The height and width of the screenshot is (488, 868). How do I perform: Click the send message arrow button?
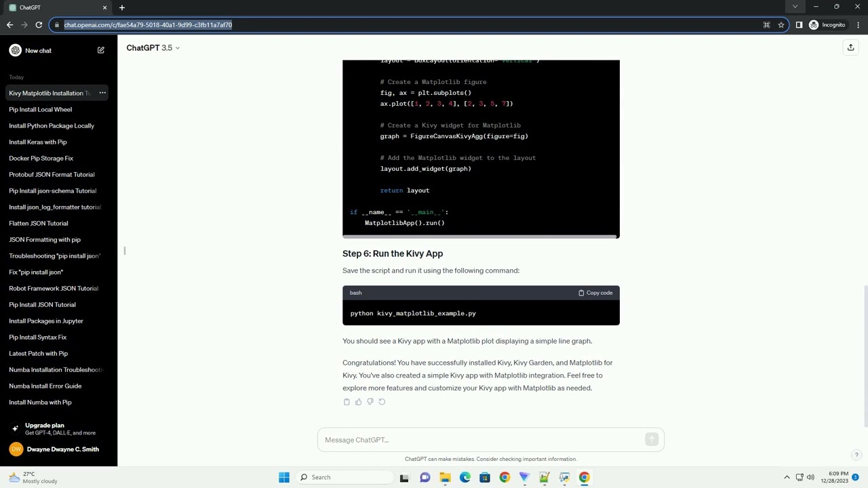[x=652, y=440]
